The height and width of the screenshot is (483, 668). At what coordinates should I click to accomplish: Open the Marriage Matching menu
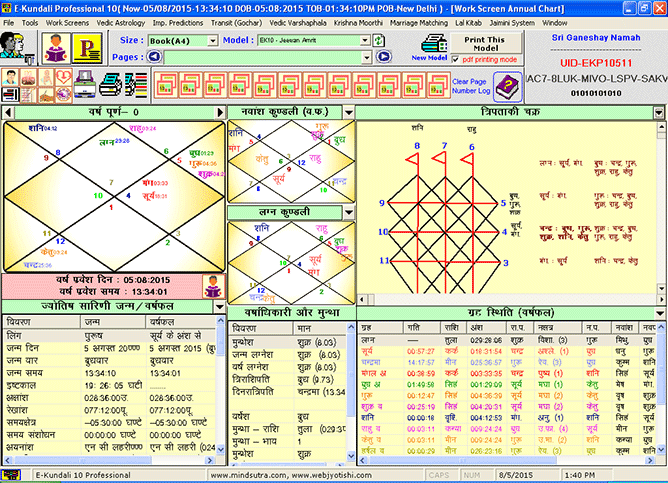419,23
